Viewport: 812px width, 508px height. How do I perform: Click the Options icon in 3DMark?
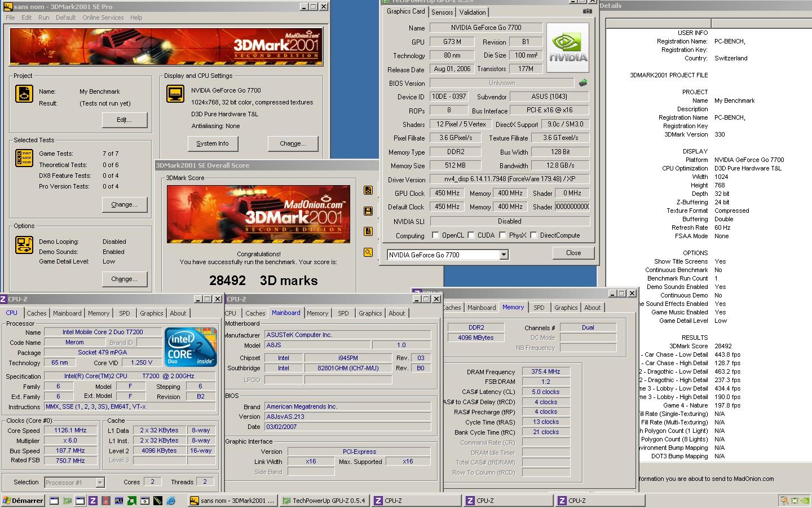pos(24,244)
